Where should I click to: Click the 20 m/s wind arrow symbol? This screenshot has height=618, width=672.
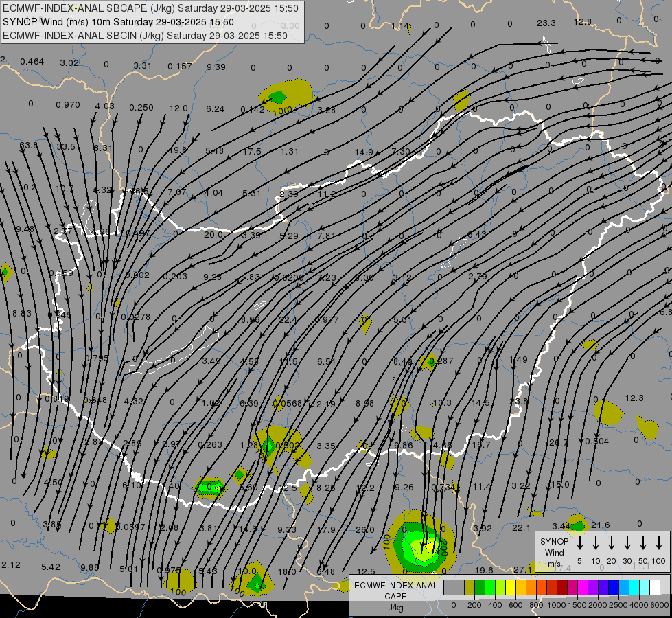pos(612,543)
